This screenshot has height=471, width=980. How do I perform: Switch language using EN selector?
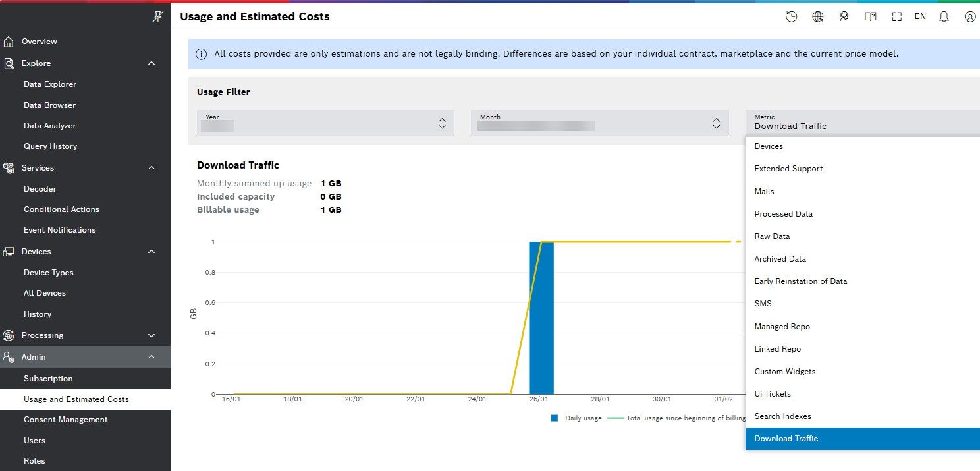920,17
